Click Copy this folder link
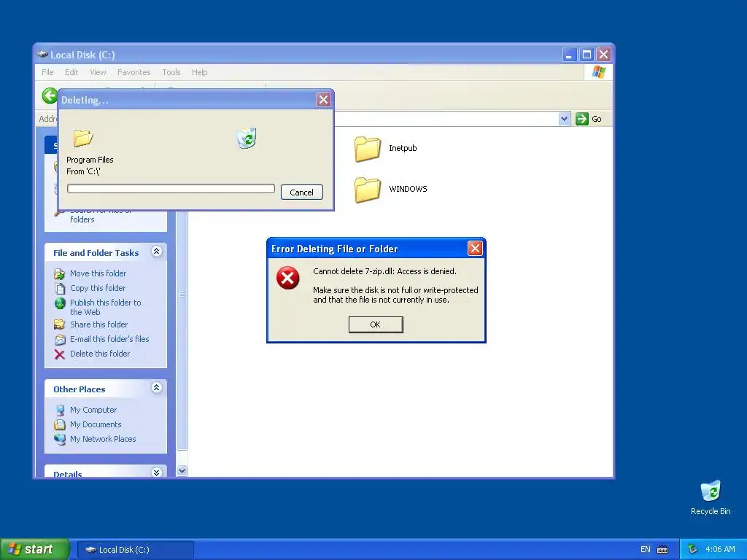The image size is (747, 560). [98, 288]
